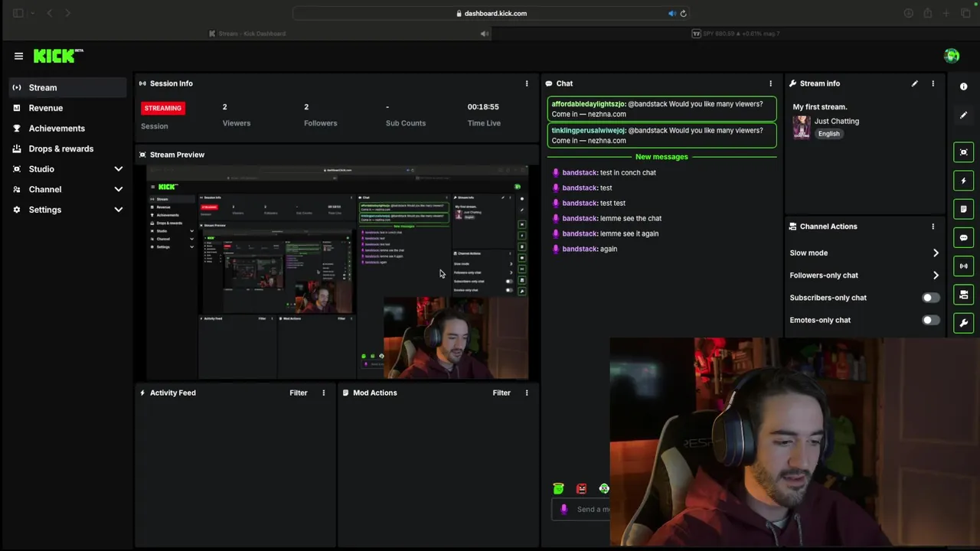Toggle Mod Actions note panel icon
Screen dimensions: 980x551
pyautogui.click(x=964, y=209)
